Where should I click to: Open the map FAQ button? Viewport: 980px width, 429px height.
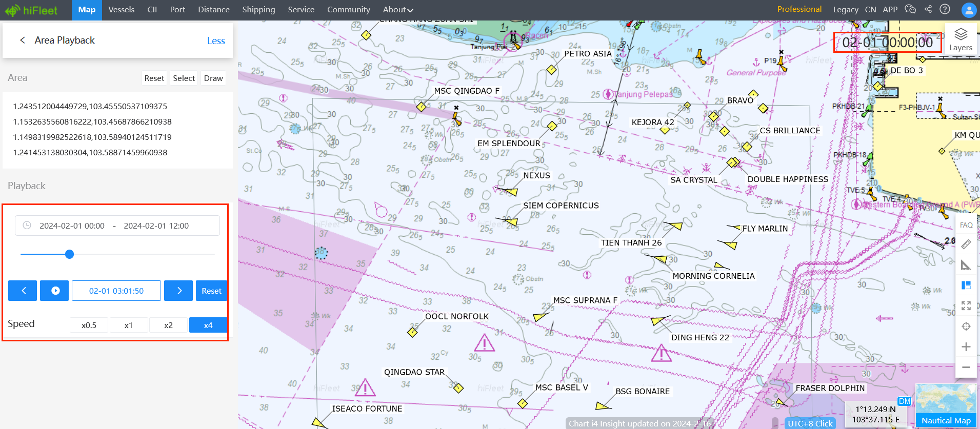pos(966,225)
